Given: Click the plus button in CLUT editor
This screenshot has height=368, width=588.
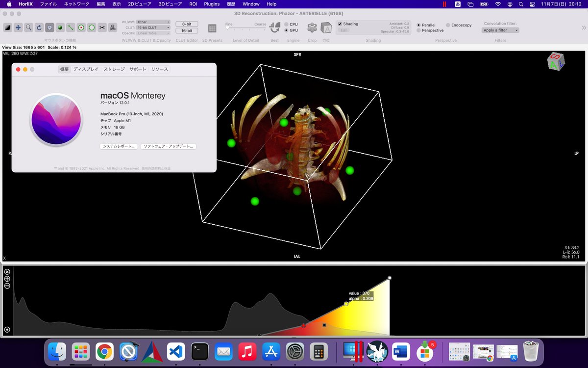Looking at the screenshot, I should [7, 279].
